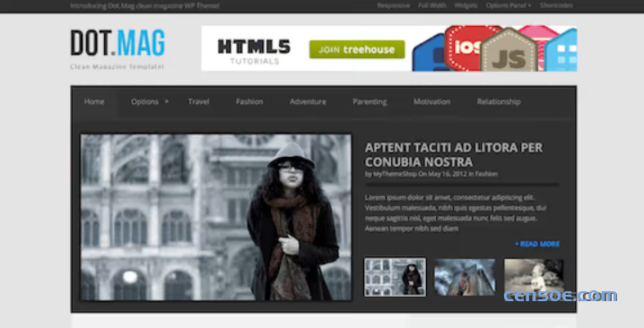Screen dimensions: 644x328
Task: Click the Shortcodes link in top bar
Action: point(556,5)
